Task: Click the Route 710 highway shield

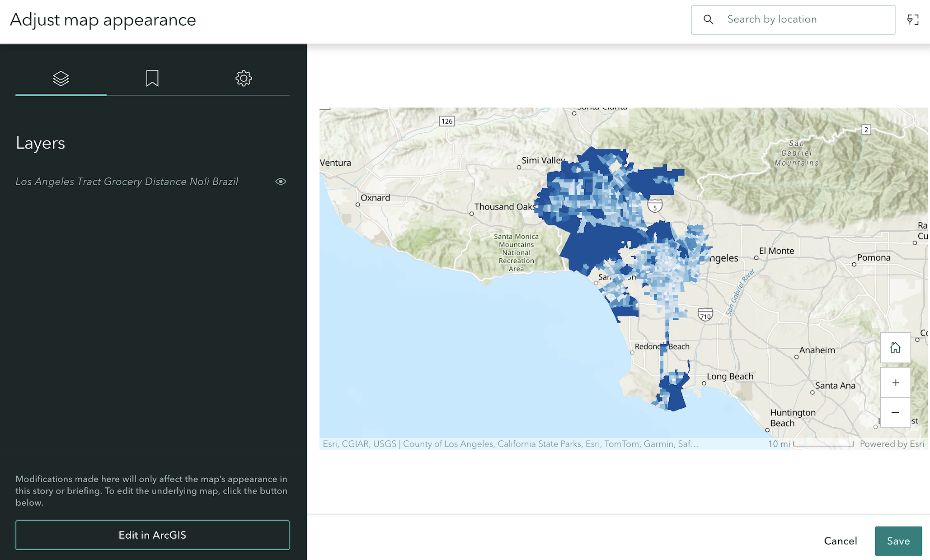Action: [x=705, y=315]
